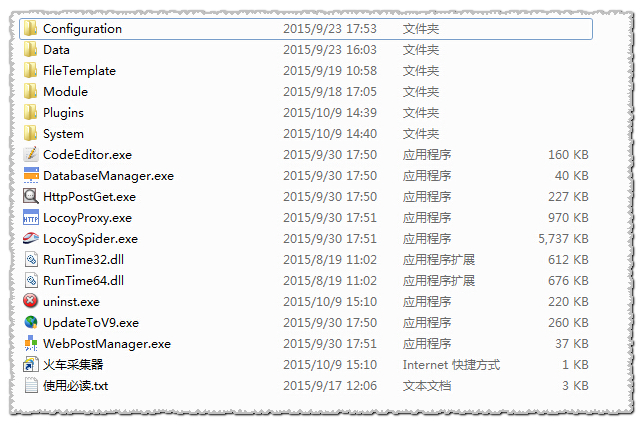
Task: Click the WebPostManager.exe icon
Action: [x=31, y=343]
